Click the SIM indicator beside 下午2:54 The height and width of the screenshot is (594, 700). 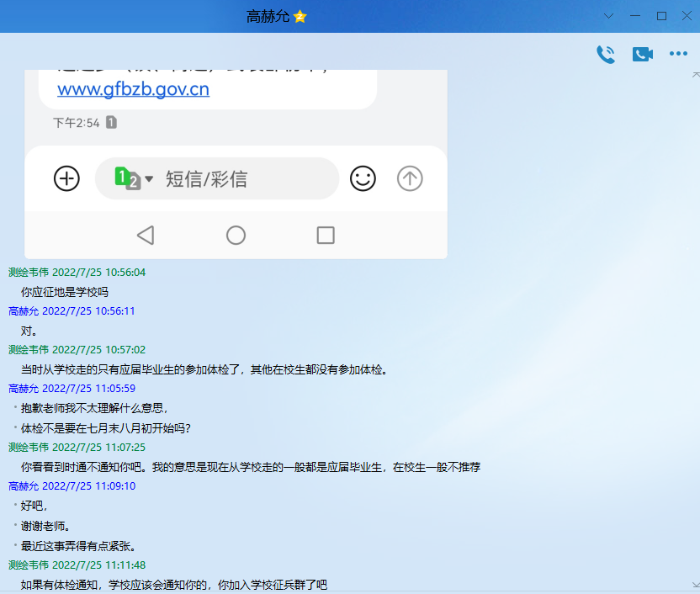(x=111, y=123)
